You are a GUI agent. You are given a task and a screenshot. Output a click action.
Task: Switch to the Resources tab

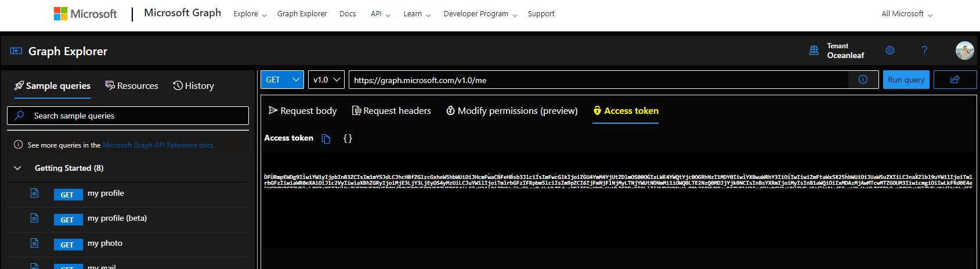coord(132,86)
